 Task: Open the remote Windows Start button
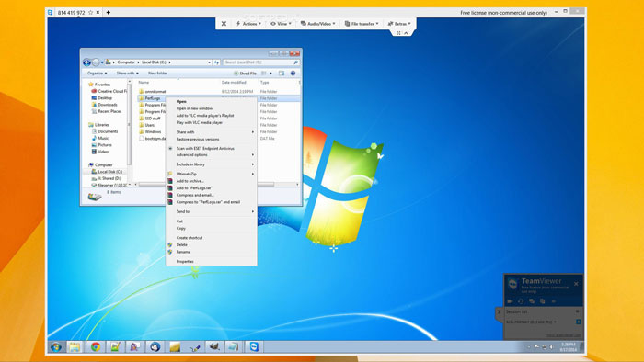click(56, 347)
